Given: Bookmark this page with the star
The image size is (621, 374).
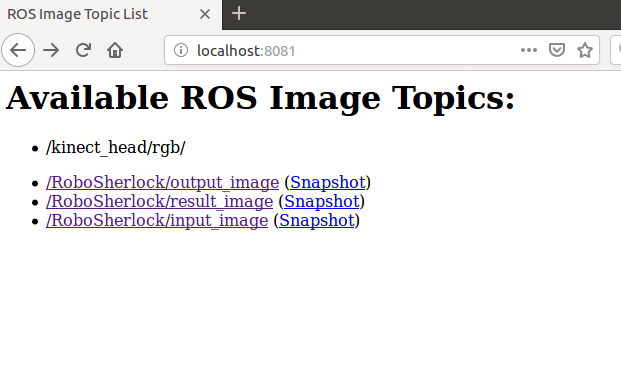Looking at the screenshot, I should [x=585, y=50].
